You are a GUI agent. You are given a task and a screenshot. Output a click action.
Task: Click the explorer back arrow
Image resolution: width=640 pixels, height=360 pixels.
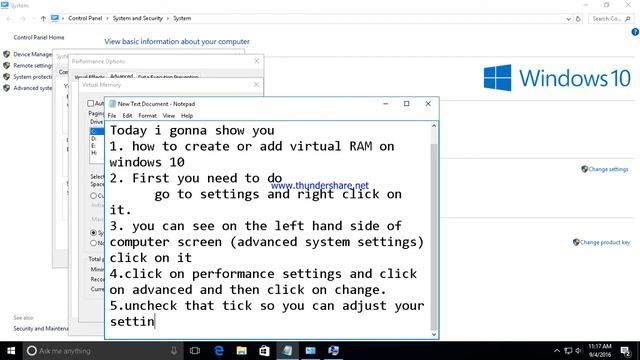(9, 18)
